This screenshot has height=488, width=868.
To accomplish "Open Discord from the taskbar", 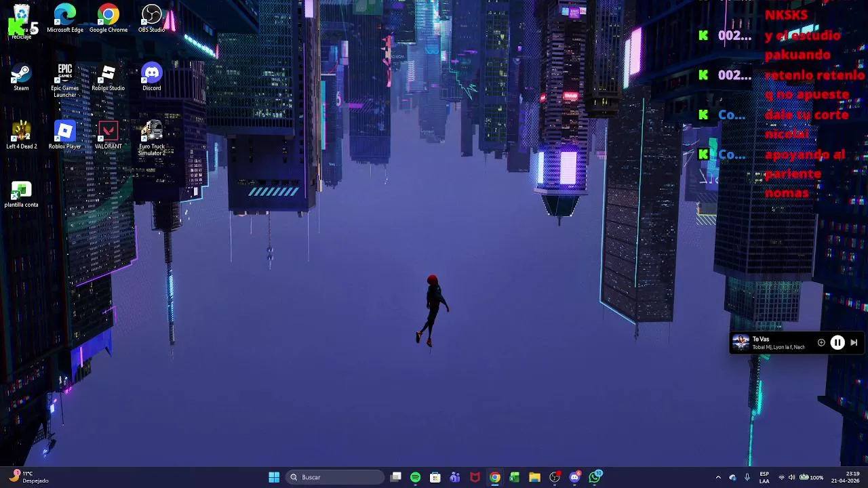I will point(575,477).
